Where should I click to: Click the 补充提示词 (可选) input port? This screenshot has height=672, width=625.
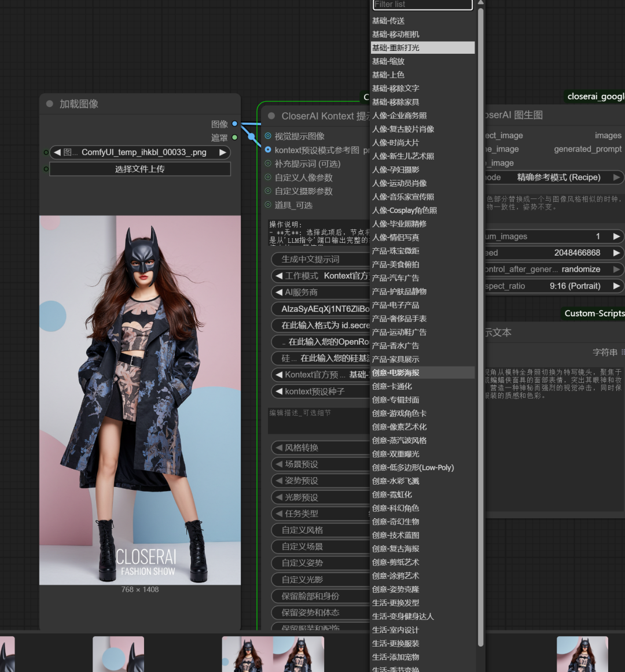point(268,163)
